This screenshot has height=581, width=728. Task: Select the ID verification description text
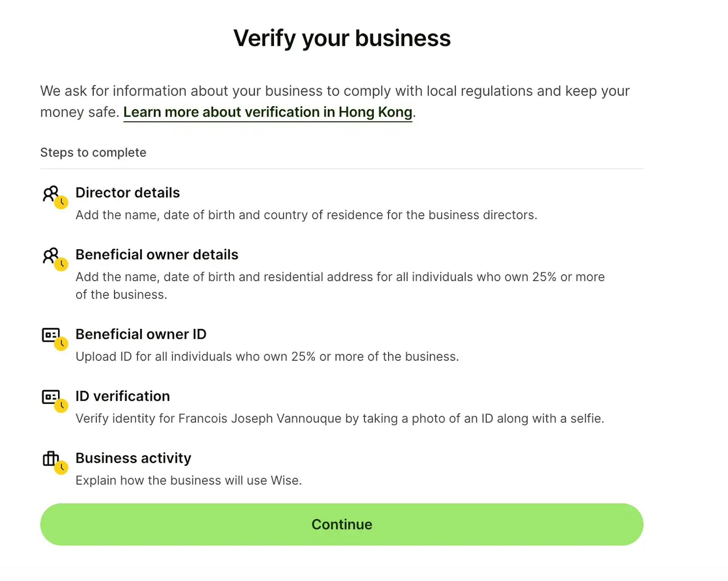[x=340, y=419]
